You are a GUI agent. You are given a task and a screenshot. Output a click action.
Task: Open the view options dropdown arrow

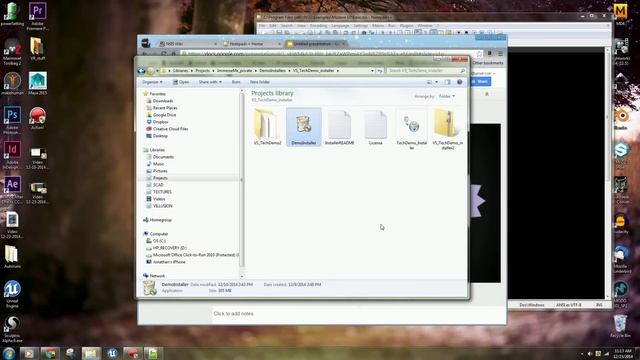click(x=436, y=82)
